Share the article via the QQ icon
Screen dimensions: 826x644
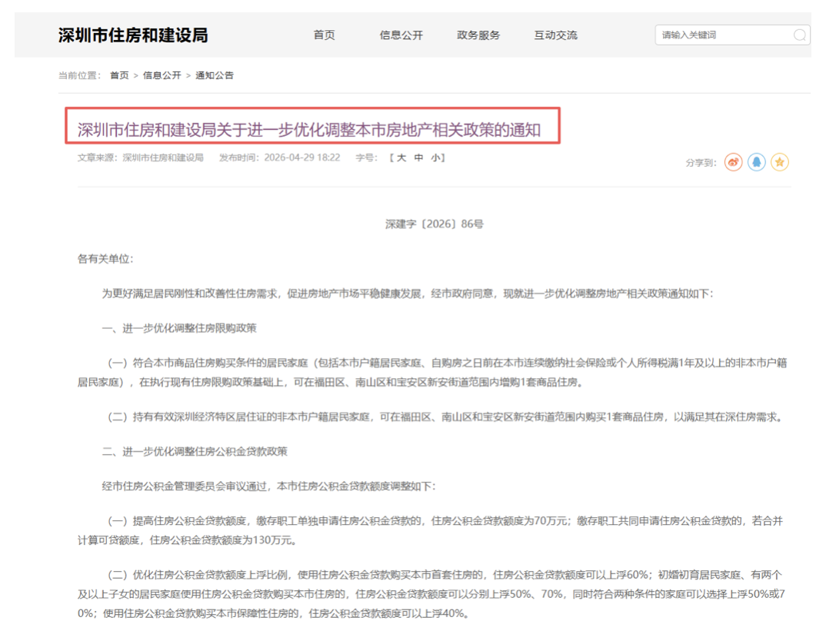[x=756, y=162]
